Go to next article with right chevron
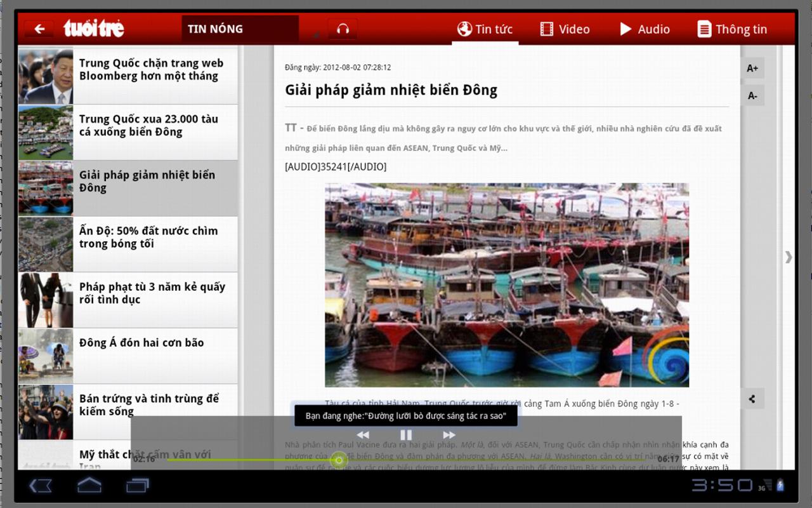Viewport: 812px width, 508px height. [x=789, y=257]
